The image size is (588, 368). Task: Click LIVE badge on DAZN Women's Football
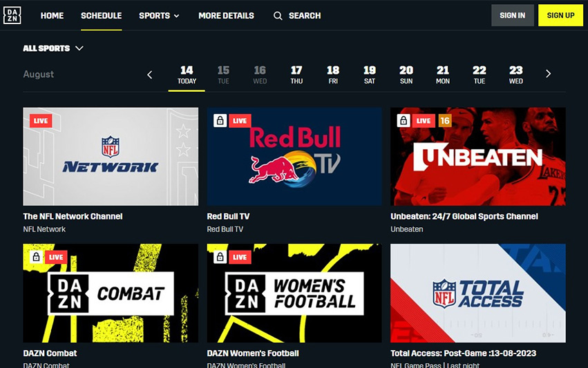(x=240, y=257)
